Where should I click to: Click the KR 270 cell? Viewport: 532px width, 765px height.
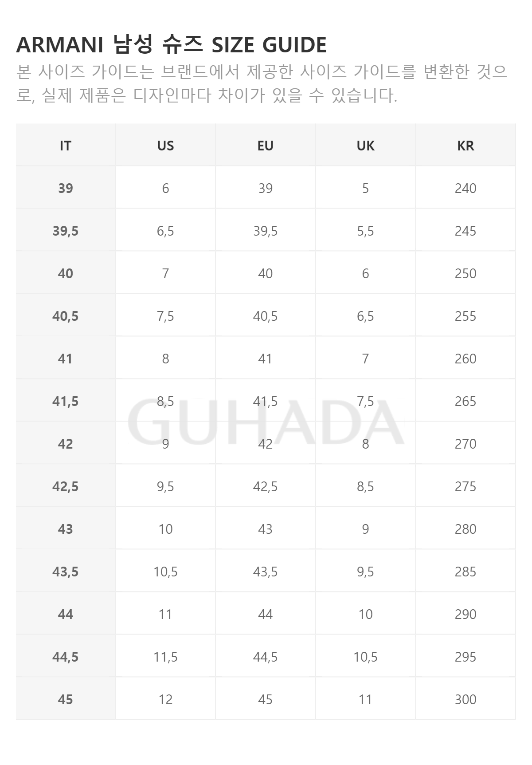point(465,444)
